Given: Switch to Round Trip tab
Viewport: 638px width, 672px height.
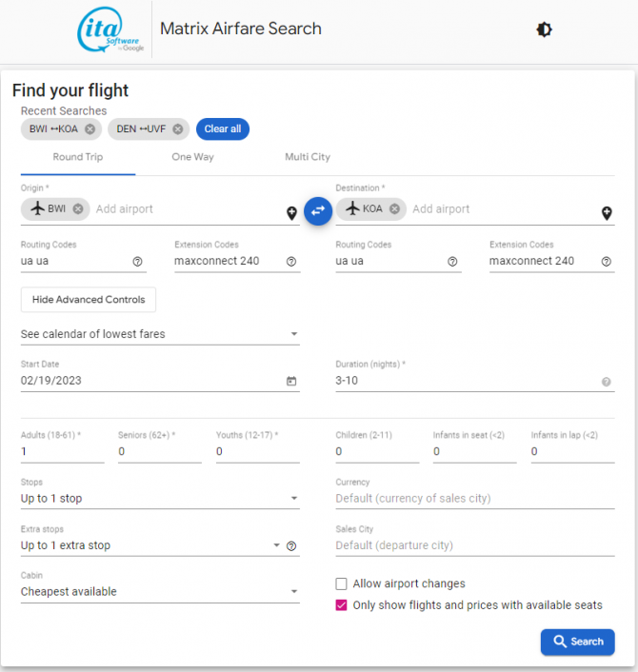Looking at the screenshot, I should point(78,157).
